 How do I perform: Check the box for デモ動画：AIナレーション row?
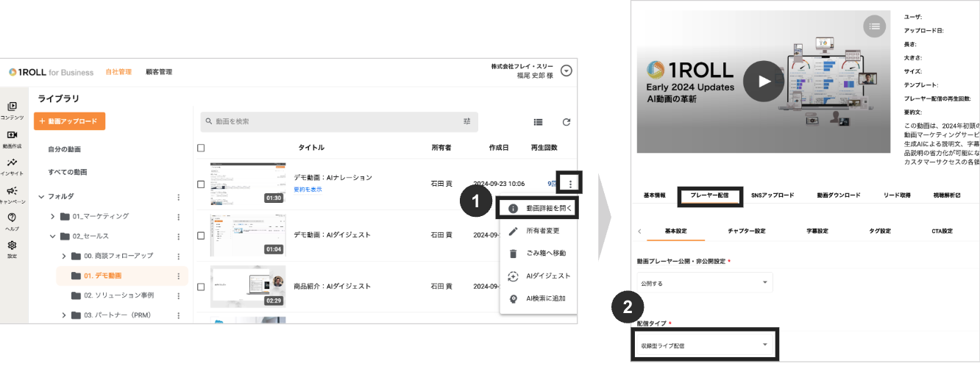click(x=201, y=184)
